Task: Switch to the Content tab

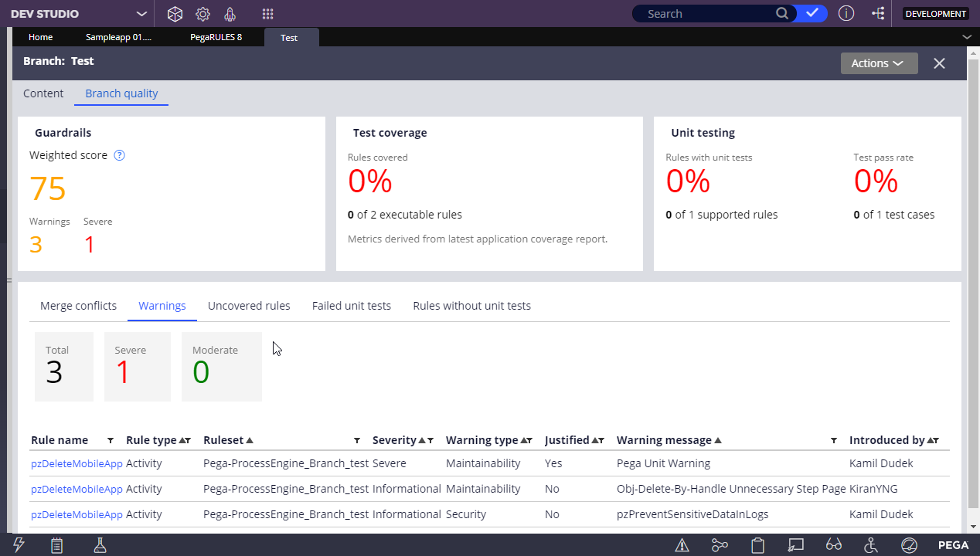Action: (x=43, y=93)
